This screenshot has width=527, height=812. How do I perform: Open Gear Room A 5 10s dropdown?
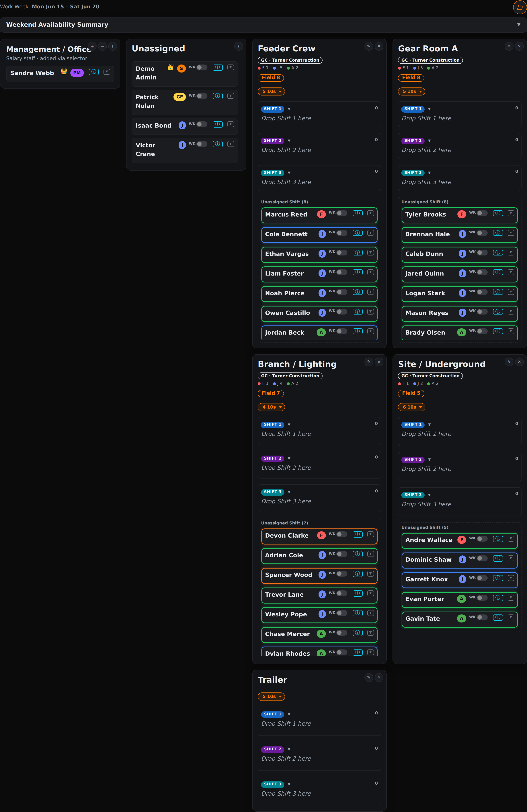[411, 91]
